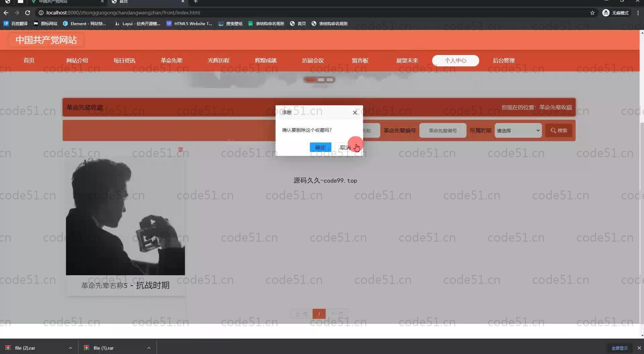Open the 每日资讯 navigation item
The width and height of the screenshot is (644, 354).
click(124, 60)
